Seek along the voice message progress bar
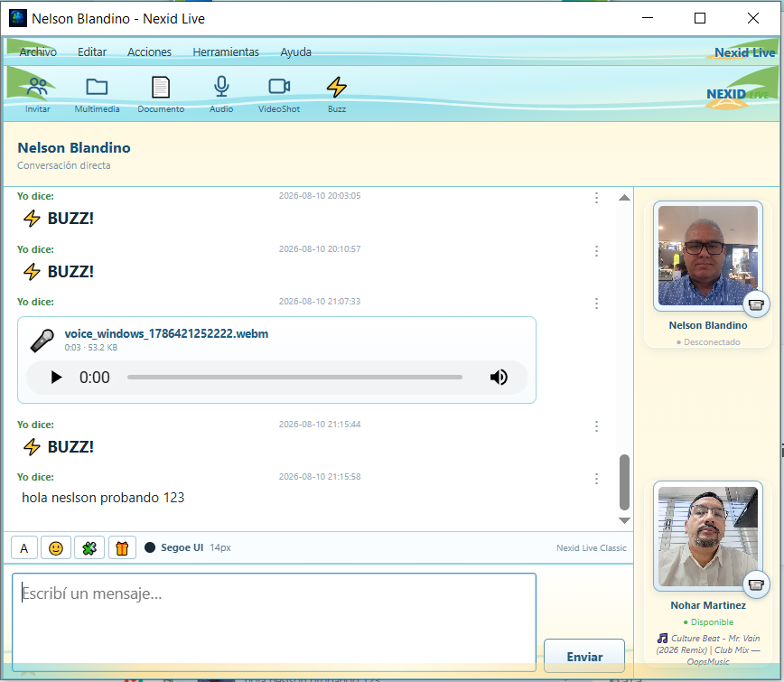Image resolution: width=784 pixels, height=682 pixels. (x=294, y=377)
